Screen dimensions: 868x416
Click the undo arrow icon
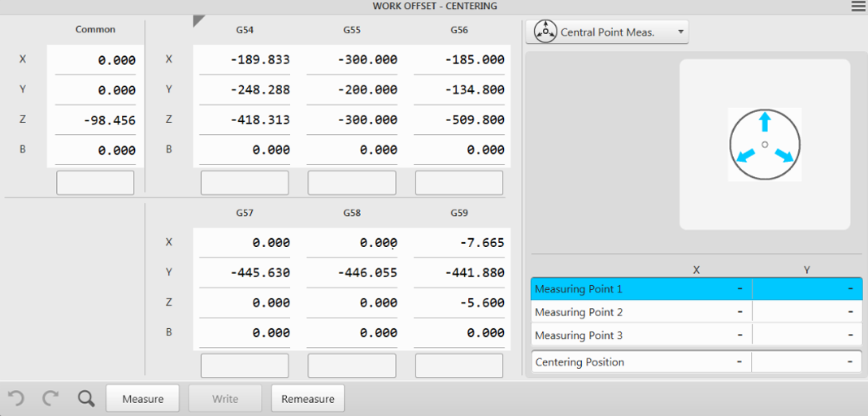tap(16, 398)
